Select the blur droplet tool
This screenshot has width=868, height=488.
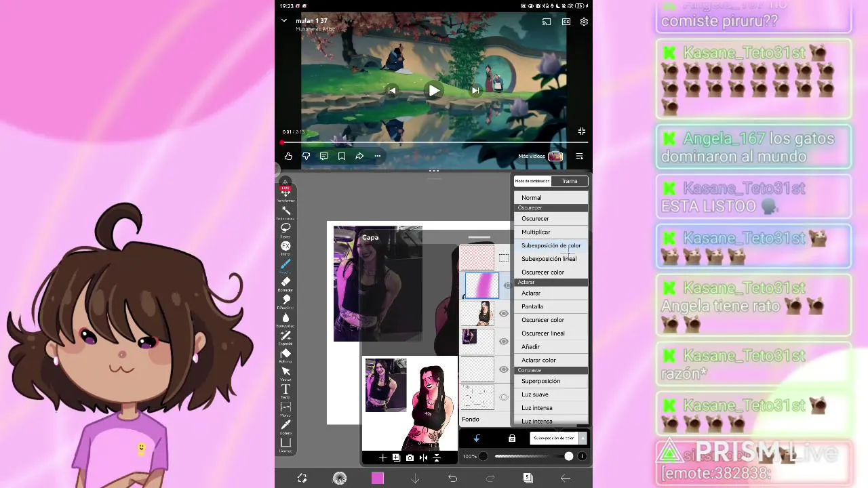coord(285,319)
